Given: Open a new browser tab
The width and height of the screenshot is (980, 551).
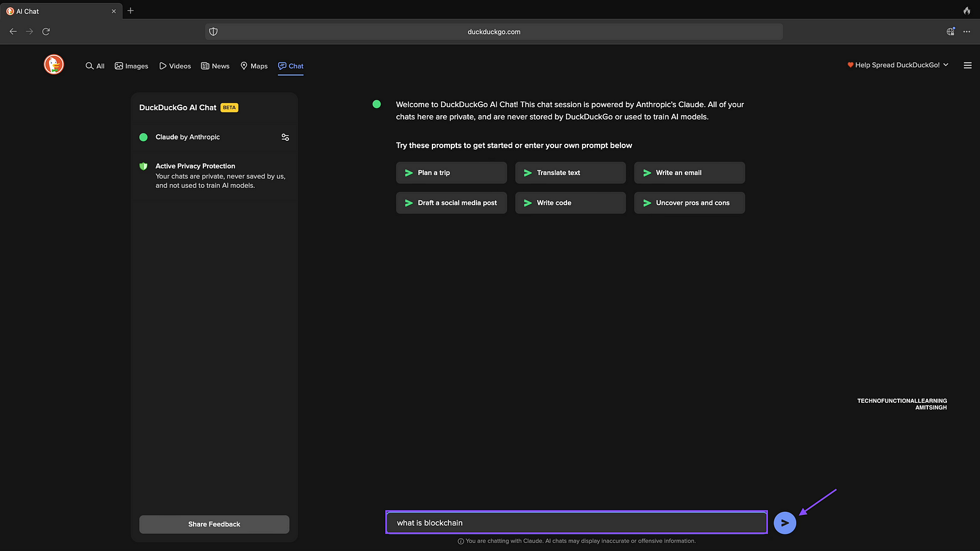Looking at the screenshot, I should pyautogui.click(x=130, y=11).
